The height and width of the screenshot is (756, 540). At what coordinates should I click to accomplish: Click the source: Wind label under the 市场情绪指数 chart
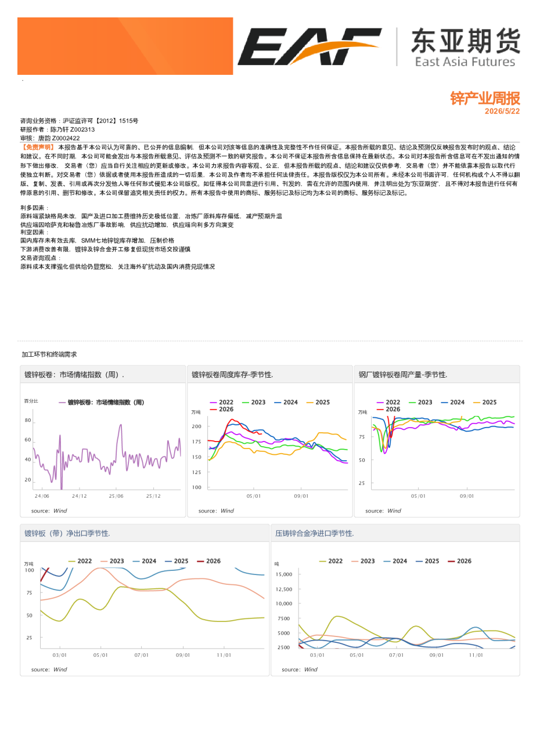(x=49, y=511)
